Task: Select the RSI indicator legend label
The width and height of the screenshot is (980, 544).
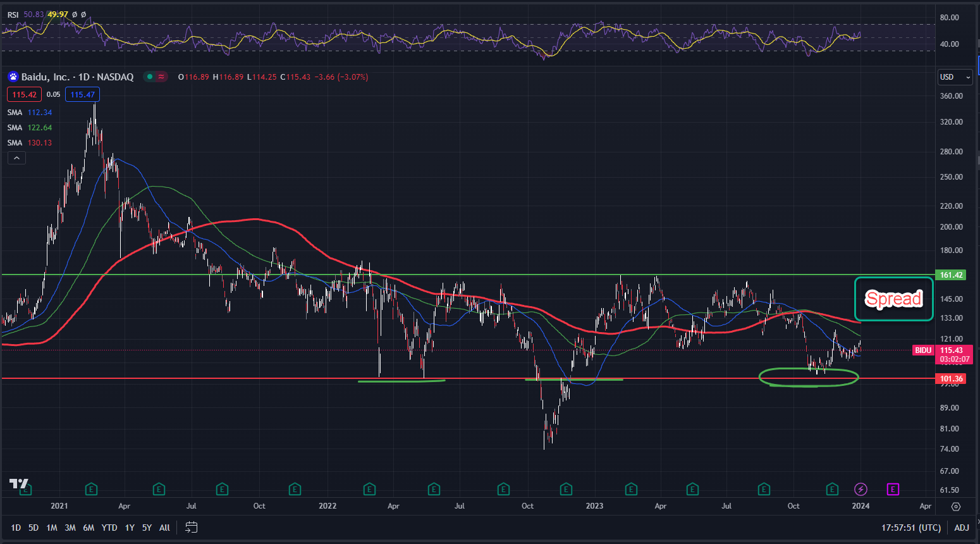Action: [13, 15]
